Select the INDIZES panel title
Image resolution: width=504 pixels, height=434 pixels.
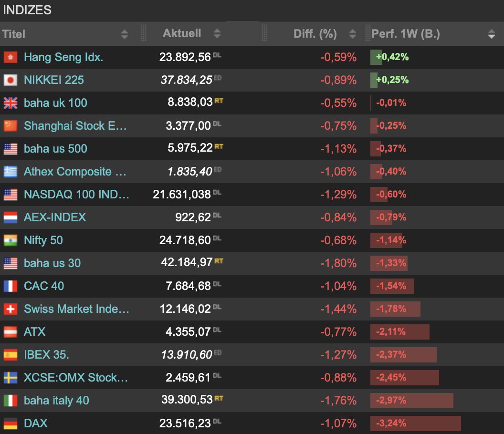click(x=27, y=10)
